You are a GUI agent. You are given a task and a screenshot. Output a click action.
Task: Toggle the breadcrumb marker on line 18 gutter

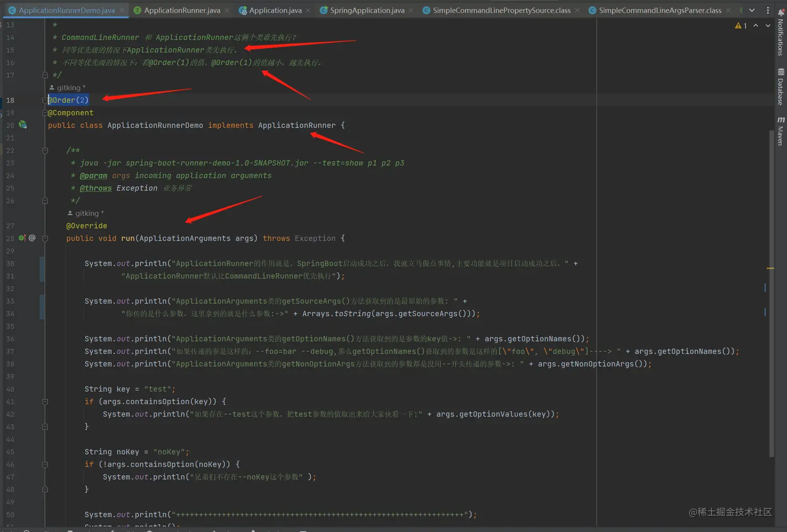click(44, 100)
